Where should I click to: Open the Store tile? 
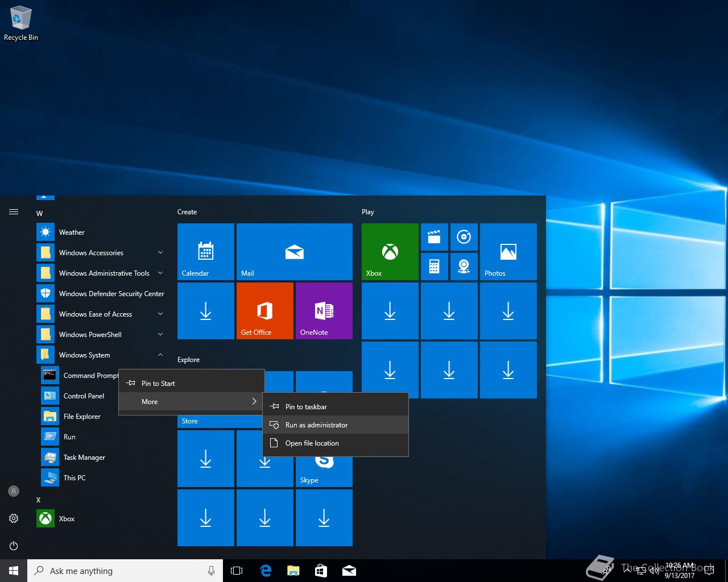220,421
